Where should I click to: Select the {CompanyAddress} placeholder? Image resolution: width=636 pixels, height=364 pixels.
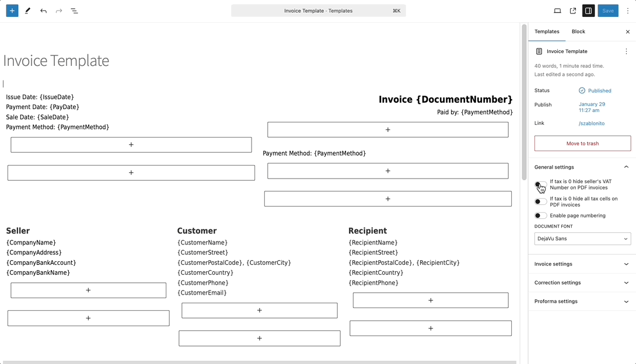pos(34,253)
